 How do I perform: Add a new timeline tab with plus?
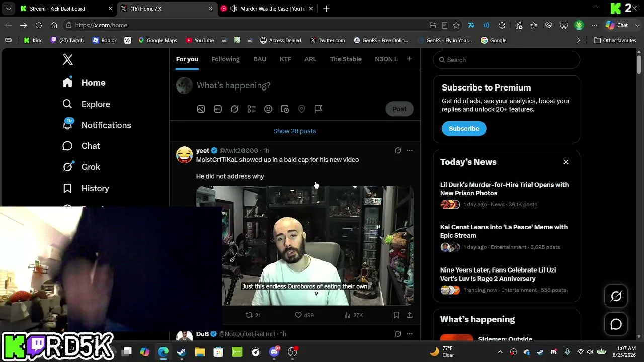pos(409,59)
